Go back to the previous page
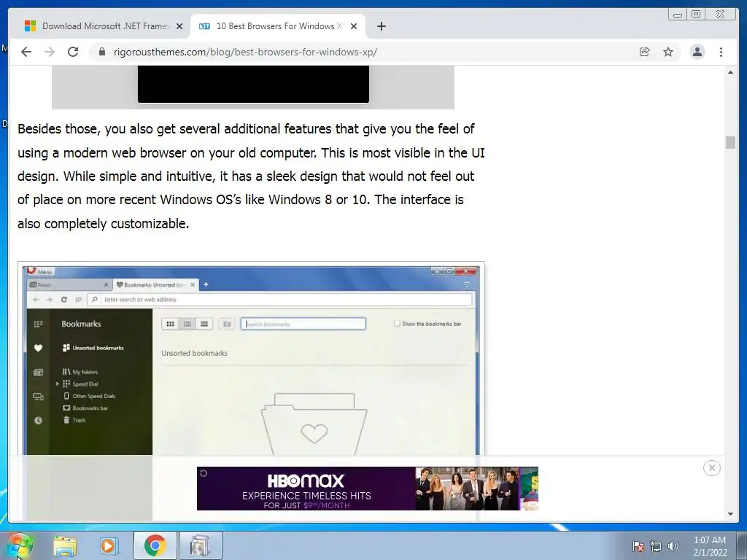Image resolution: width=747 pixels, height=560 pixels. coord(26,52)
